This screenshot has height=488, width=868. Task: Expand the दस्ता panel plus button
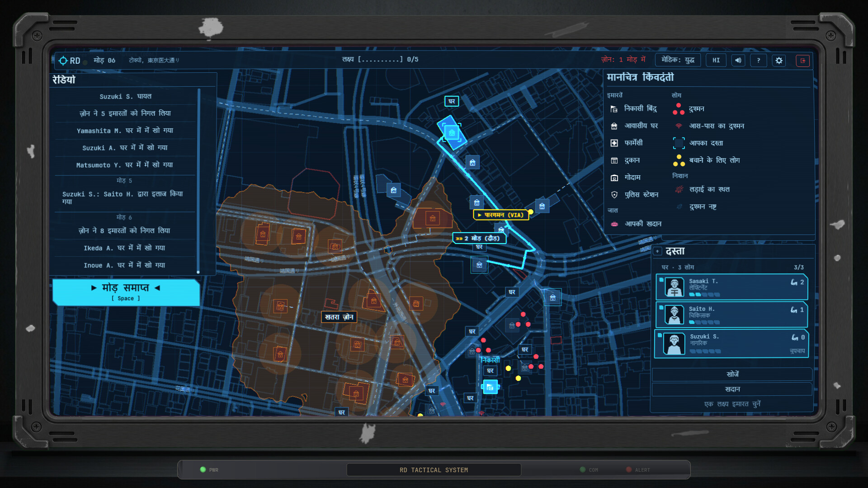(657, 251)
